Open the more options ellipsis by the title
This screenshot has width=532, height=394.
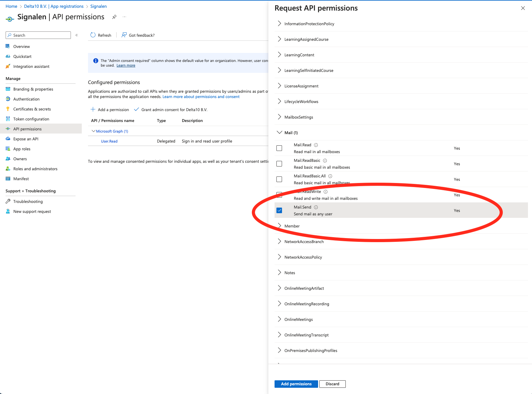click(x=124, y=17)
